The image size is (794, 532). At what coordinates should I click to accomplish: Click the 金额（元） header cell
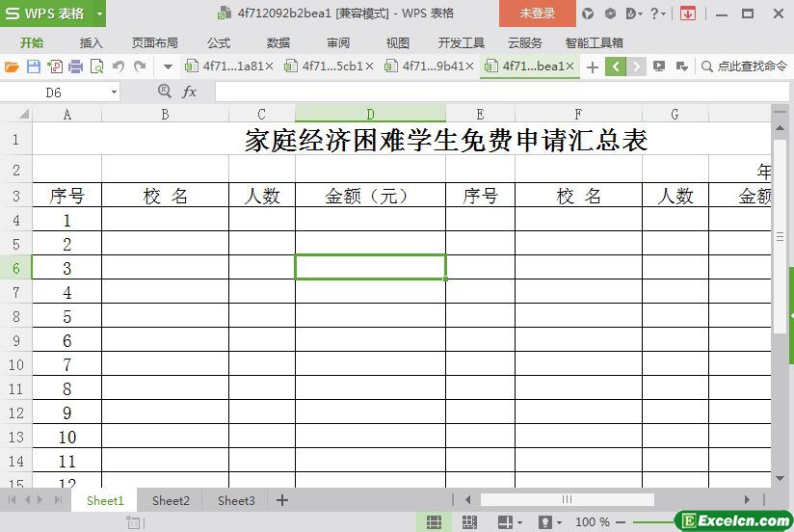click(370, 195)
